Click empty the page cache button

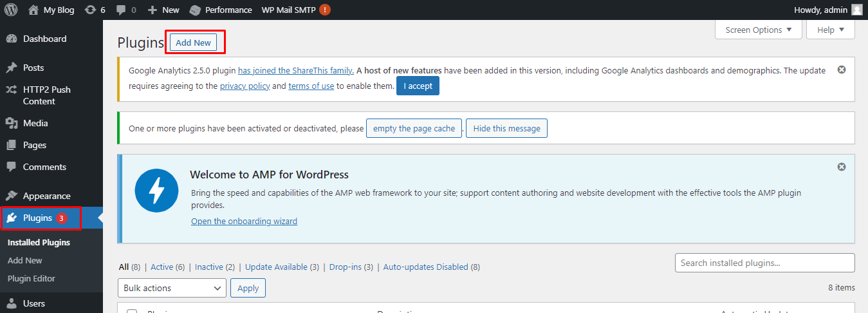pos(414,128)
